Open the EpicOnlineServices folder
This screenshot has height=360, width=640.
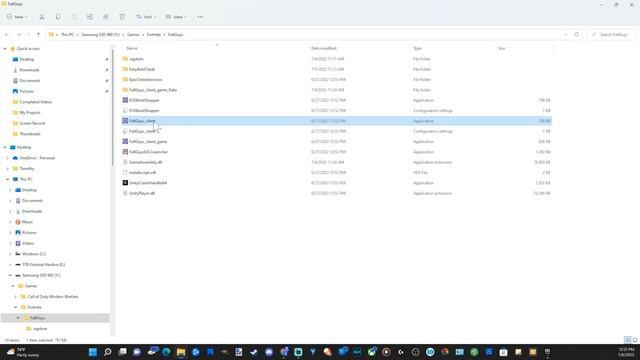point(145,80)
